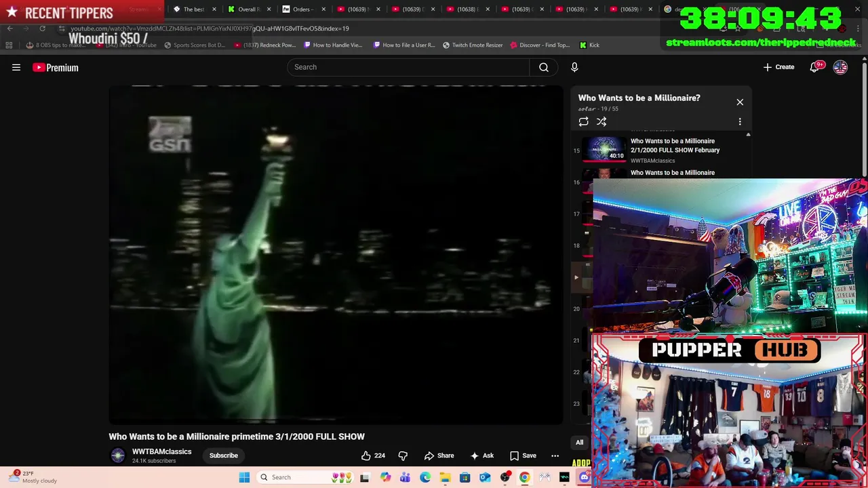Launch Copilot from taskbar

coord(385,477)
